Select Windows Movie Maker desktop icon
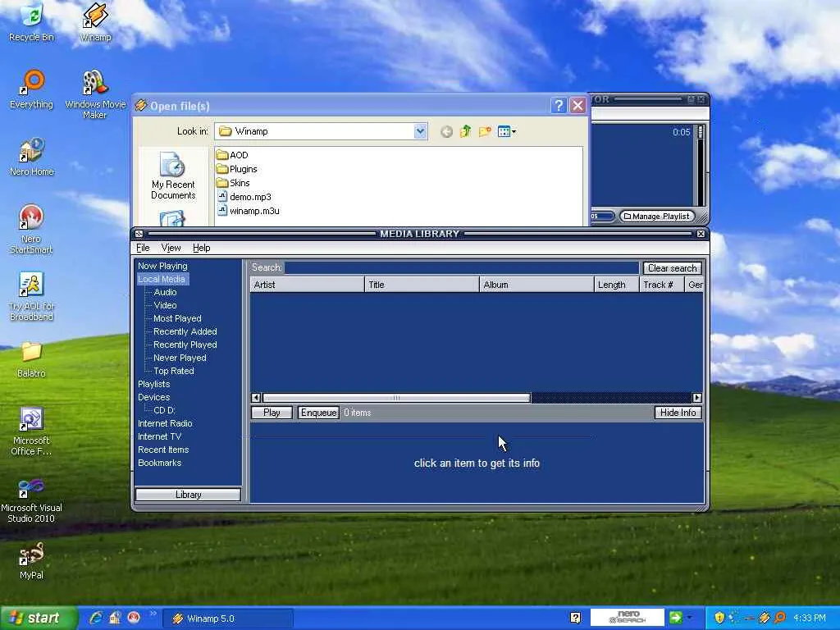Image resolution: width=840 pixels, height=630 pixels. pos(95,94)
